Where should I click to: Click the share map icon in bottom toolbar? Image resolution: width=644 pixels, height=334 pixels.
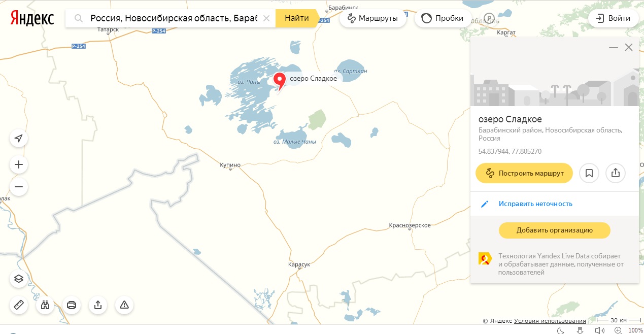98,305
